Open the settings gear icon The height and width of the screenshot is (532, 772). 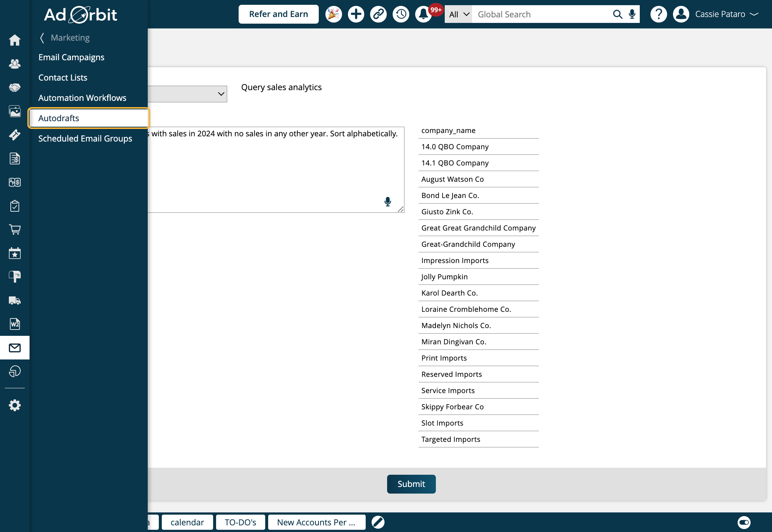click(x=15, y=405)
